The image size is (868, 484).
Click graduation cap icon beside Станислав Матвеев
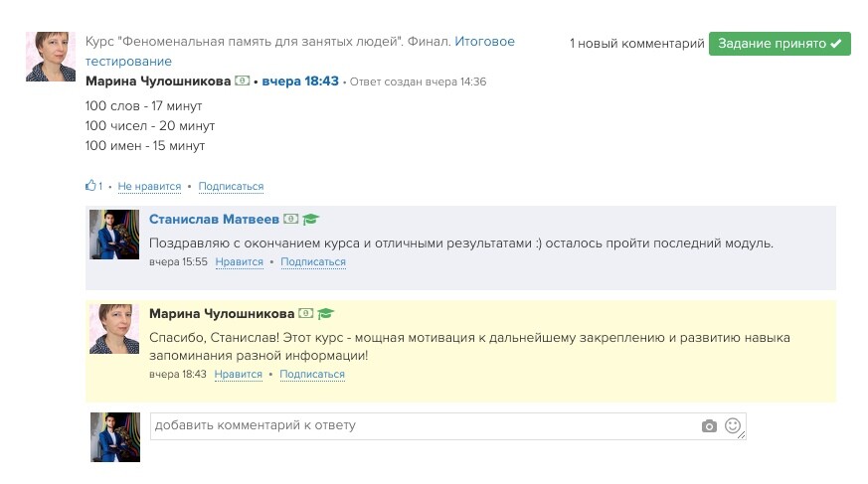click(311, 219)
